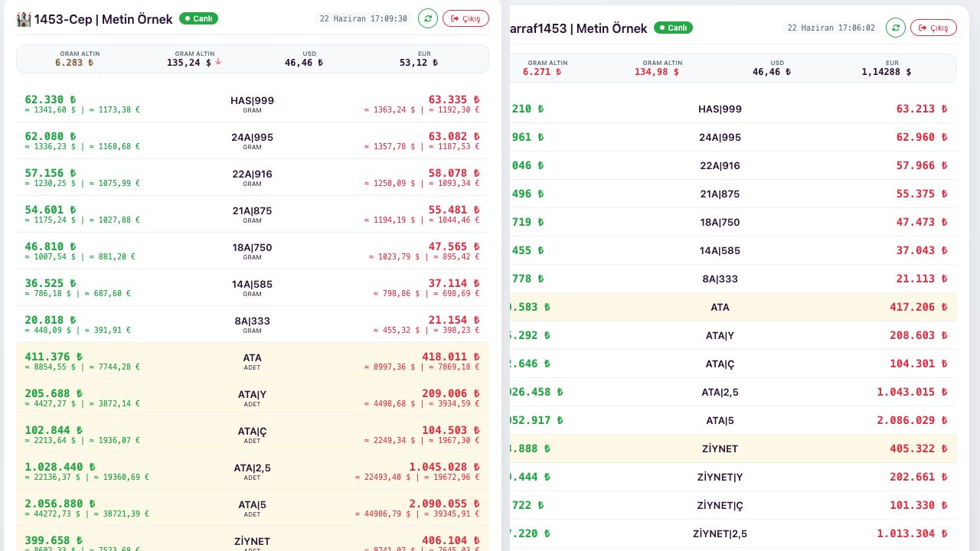Click the 63.335 ₺ sell price for HAS|999
The width and height of the screenshot is (980, 551).
click(454, 99)
